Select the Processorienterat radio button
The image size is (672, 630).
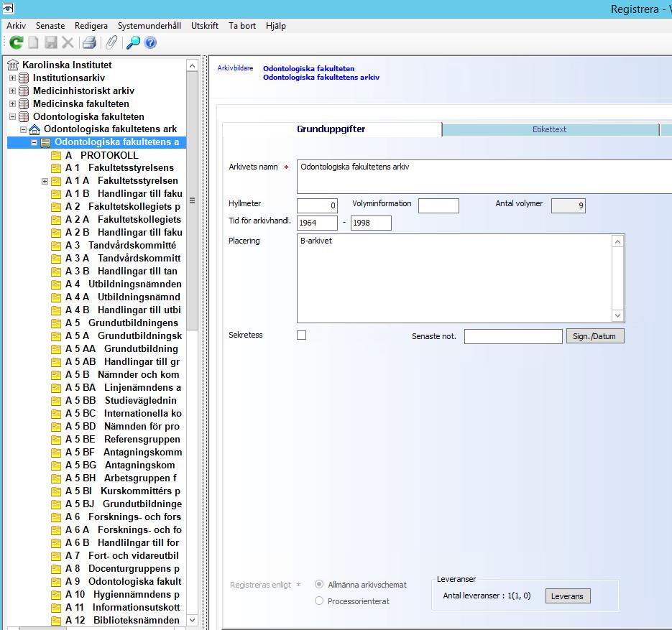coord(319,601)
